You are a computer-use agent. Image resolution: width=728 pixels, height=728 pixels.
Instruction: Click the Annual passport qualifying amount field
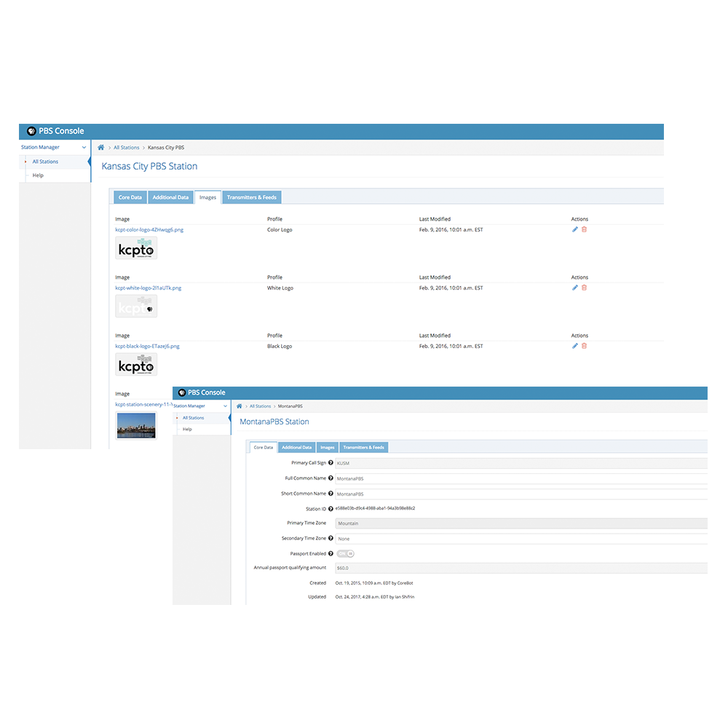(521, 569)
